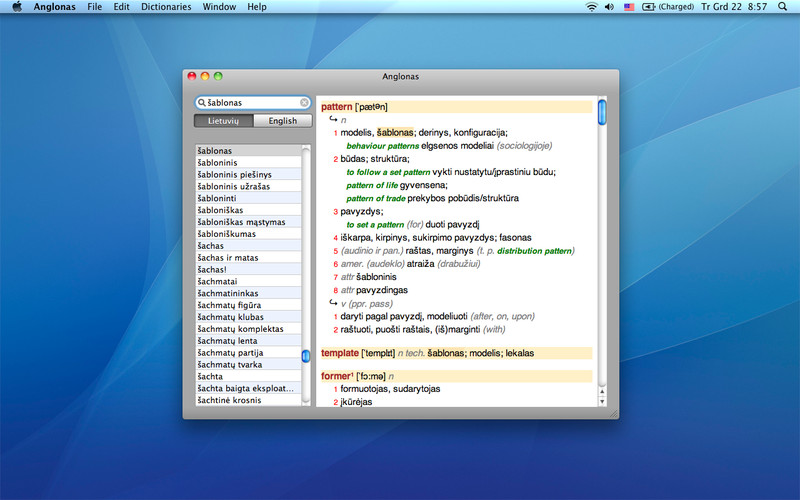The width and height of the screenshot is (800, 500).
Task: Click the former headword in definitions
Action: pyautogui.click(x=336, y=376)
